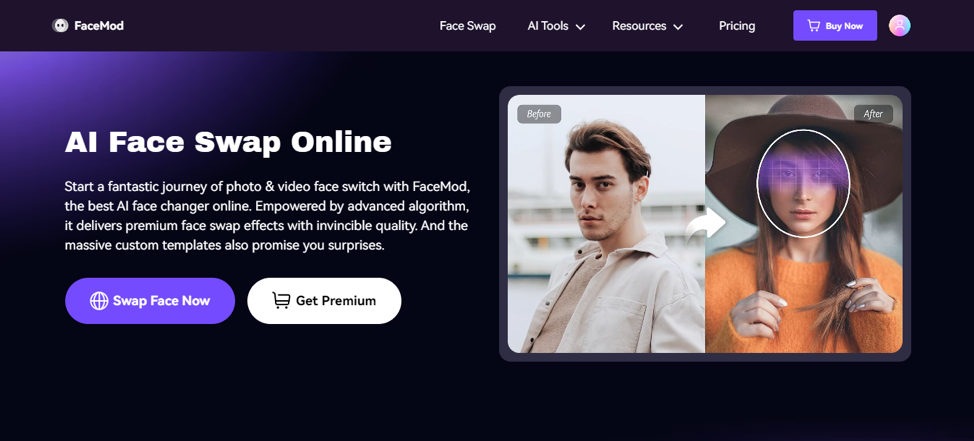
Task: Open the user profile avatar
Action: click(899, 25)
